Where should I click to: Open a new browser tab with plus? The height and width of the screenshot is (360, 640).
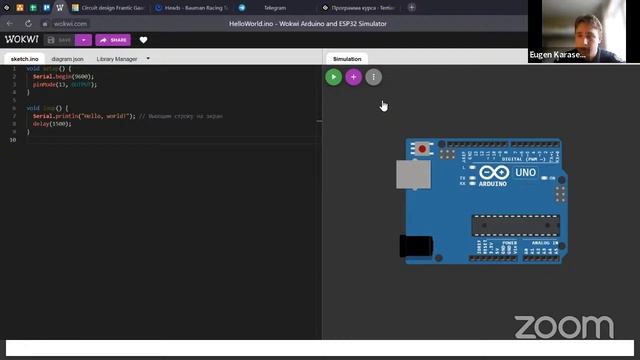click(x=411, y=7)
